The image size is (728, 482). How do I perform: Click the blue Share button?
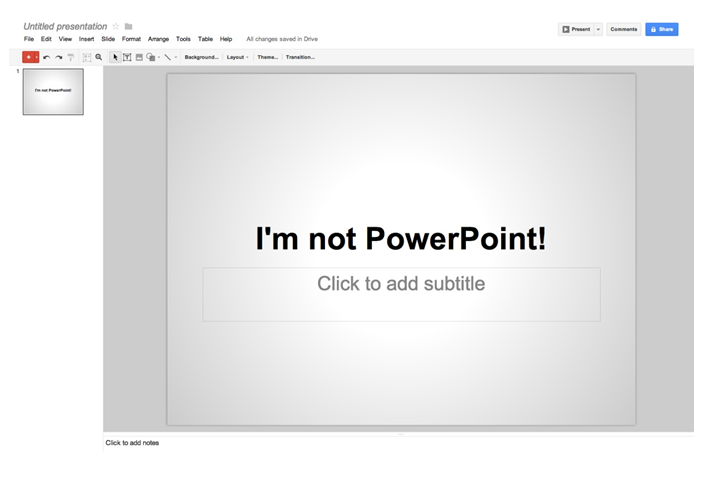[x=662, y=29]
